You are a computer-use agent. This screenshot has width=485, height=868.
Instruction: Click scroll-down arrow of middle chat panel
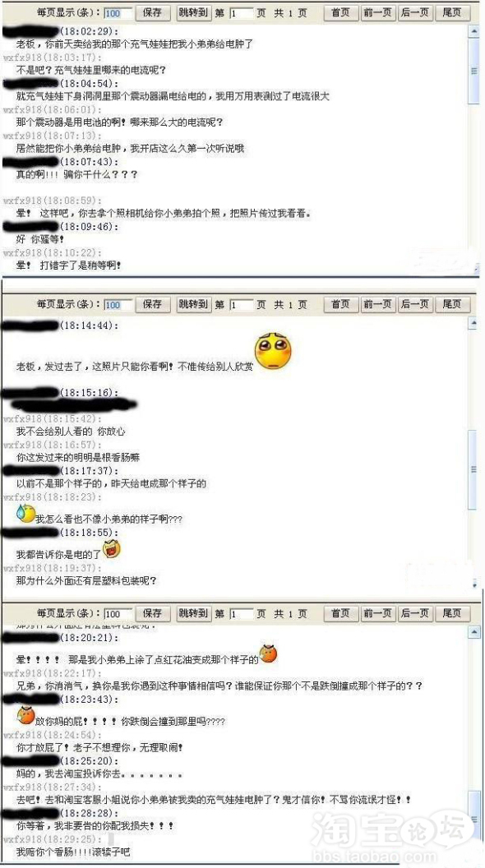tap(474, 584)
